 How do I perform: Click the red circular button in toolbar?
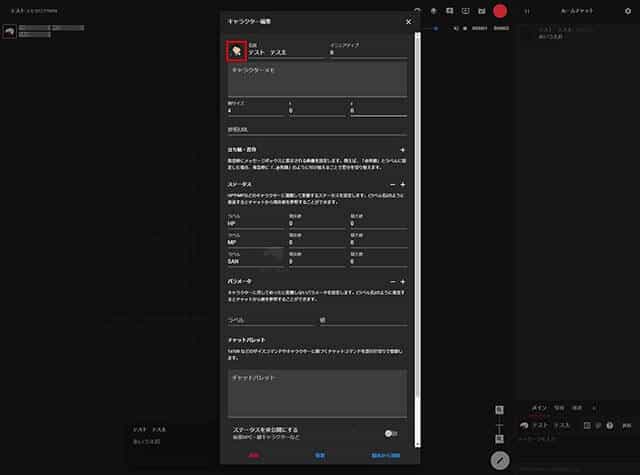pos(500,10)
